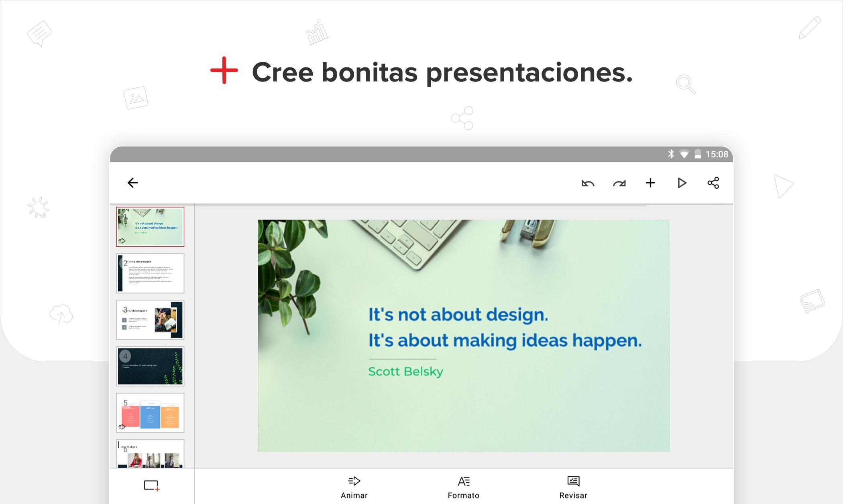Image resolution: width=843 pixels, height=504 pixels.
Task: Tap the battery status icon
Action: 698,154
